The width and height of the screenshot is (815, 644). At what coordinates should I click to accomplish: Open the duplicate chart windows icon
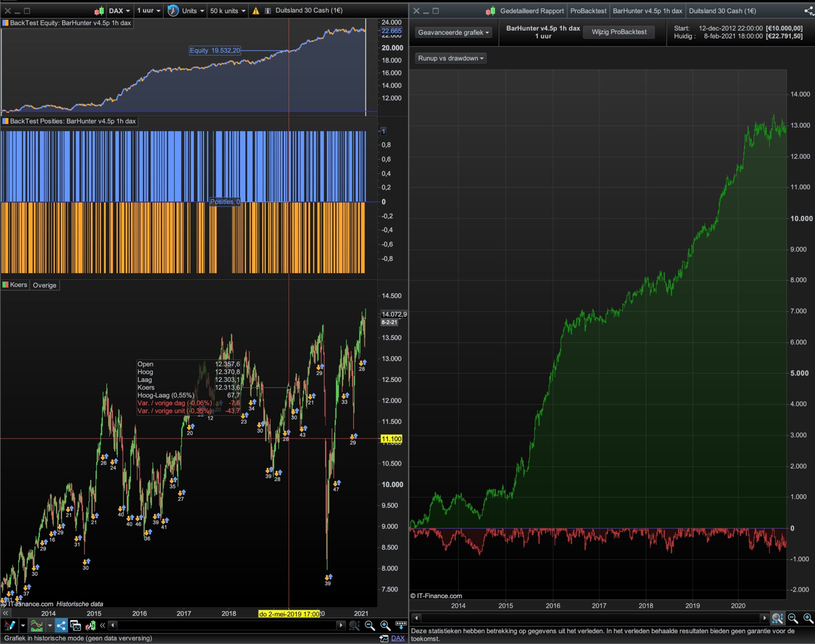pos(75,625)
